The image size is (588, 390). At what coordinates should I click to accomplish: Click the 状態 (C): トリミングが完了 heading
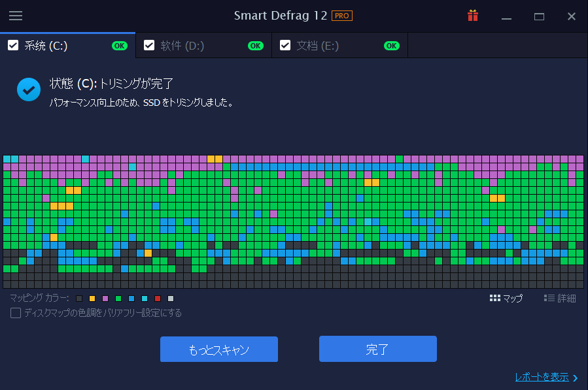[x=111, y=84]
